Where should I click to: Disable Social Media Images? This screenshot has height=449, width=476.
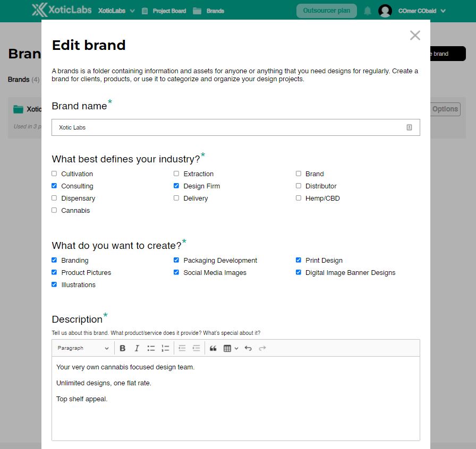tap(176, 272)
